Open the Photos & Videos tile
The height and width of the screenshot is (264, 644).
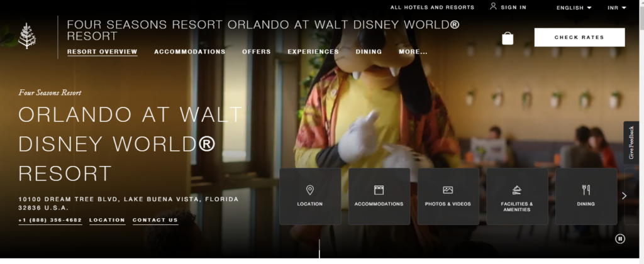448,196
